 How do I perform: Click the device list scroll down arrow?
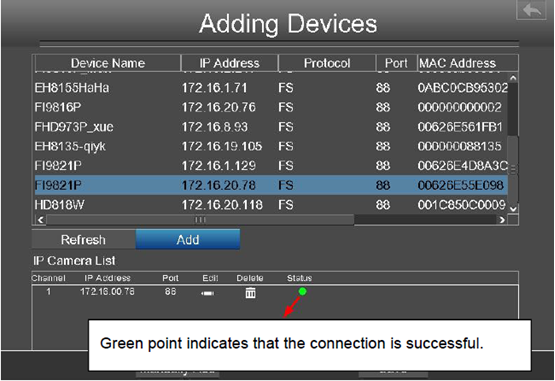click(513, 209)
